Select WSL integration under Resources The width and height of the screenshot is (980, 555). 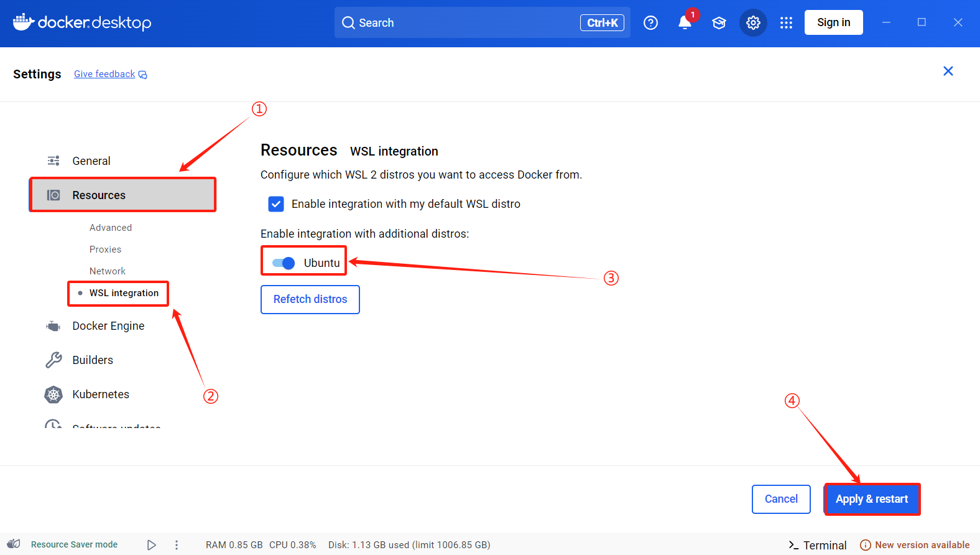click(124, 293)
